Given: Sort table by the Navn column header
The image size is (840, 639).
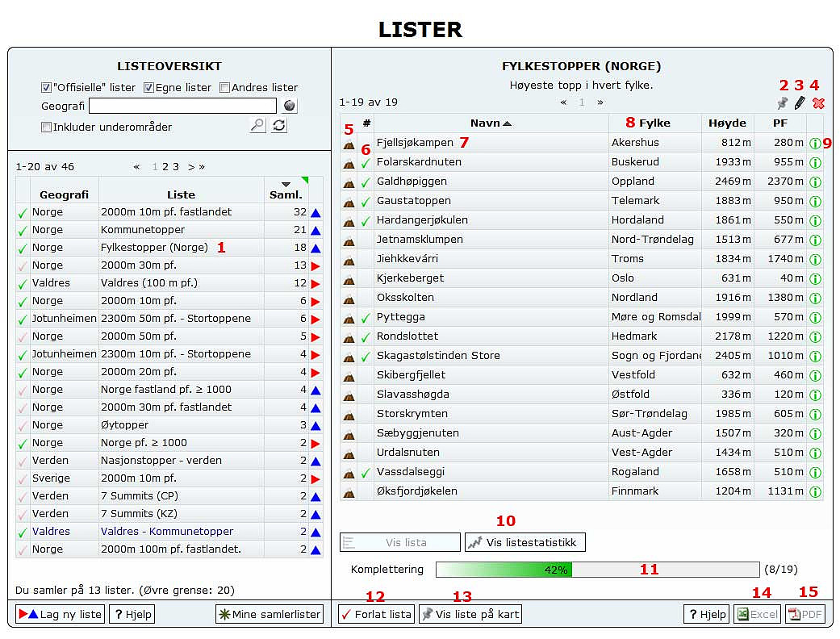Looking at the screenshot, I should 491,123.
